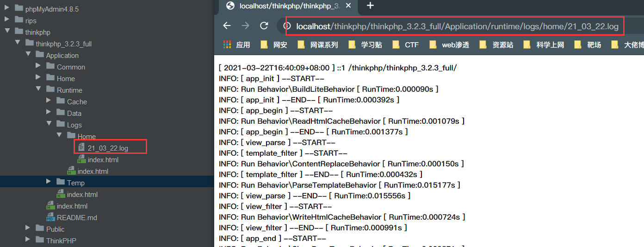Click the HTML icon of index.html under Temp

click(61, 194)
